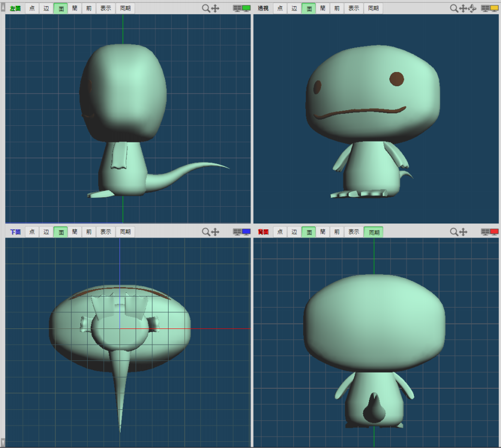
Task: Toggle 辺 edge display in the 左面 view
Action: tap(46, 8)
